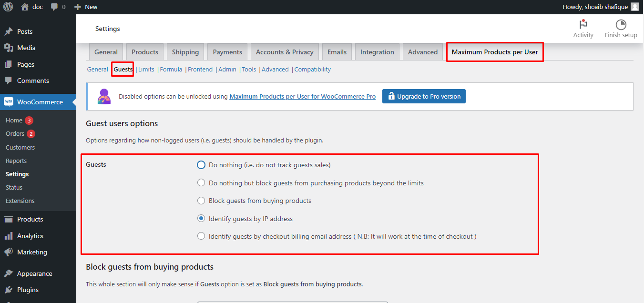644x303 pixels.
Task: Open the General settings tab
Action: tap(106, 52)
